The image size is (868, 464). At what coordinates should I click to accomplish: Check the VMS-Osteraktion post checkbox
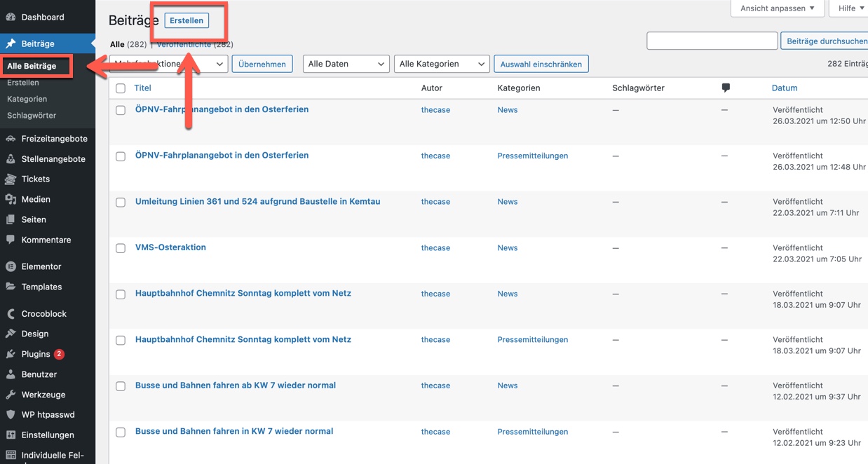pos(121,248)
